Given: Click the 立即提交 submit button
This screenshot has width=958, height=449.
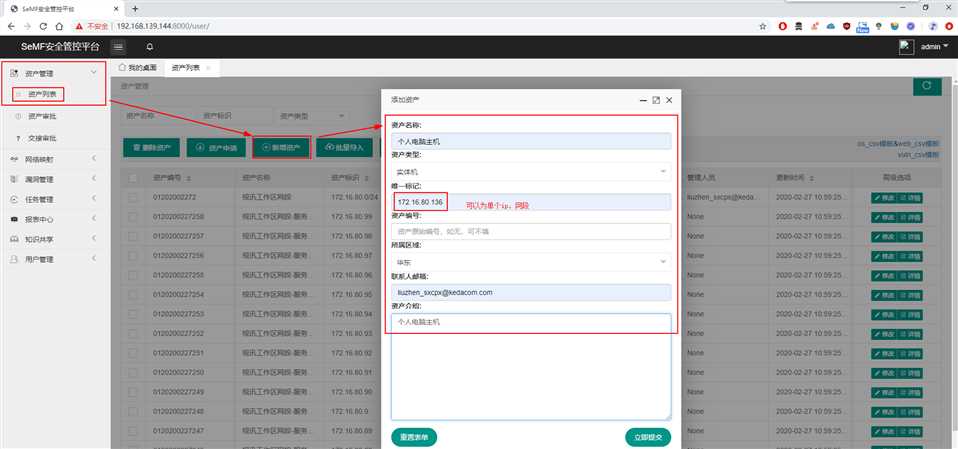Looking at the screenshot, I should 647,437.
